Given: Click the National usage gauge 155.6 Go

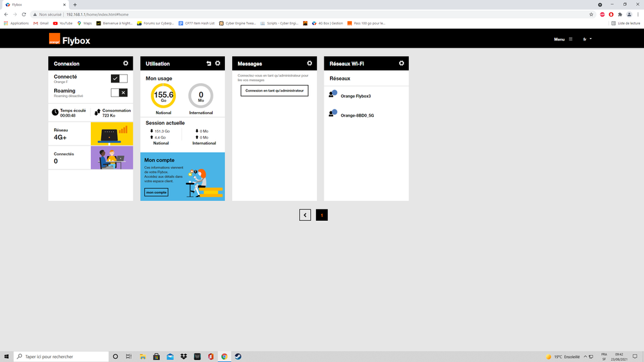Looking at the screenshot, I should click(164, 96).
